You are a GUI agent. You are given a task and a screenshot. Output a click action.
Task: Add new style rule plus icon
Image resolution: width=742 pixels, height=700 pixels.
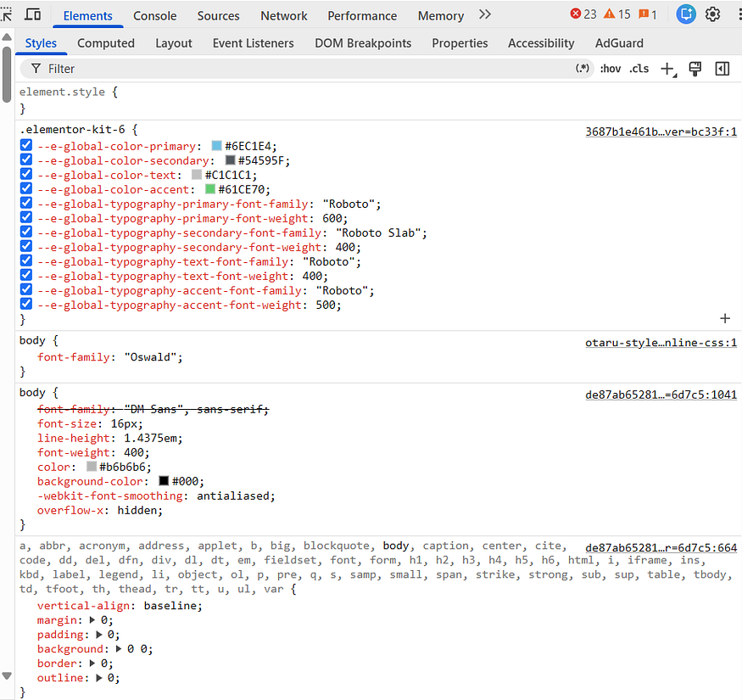pyautogui.click(x=668, y=69)
